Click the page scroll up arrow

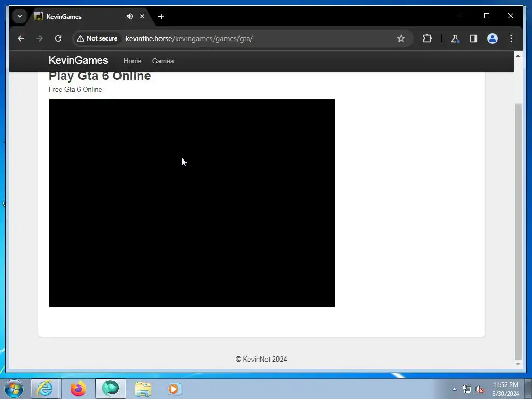(518, 56)
